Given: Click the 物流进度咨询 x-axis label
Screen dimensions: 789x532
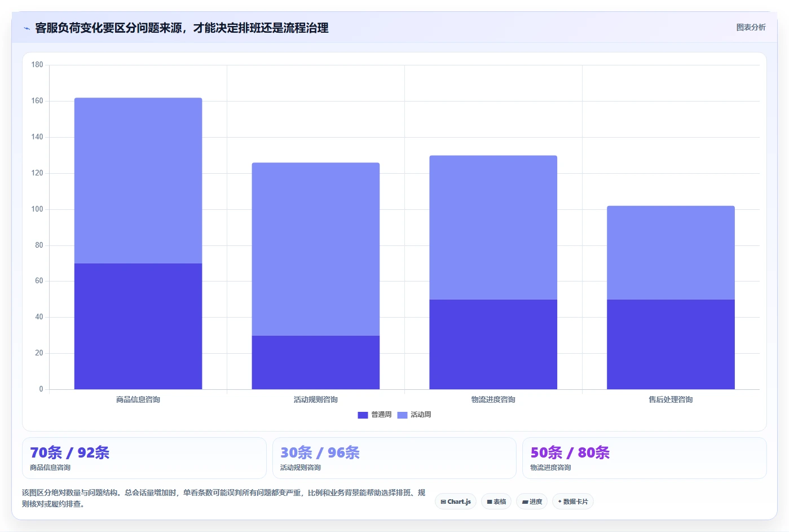Looking at the screenshot, I should click(493, 399).
